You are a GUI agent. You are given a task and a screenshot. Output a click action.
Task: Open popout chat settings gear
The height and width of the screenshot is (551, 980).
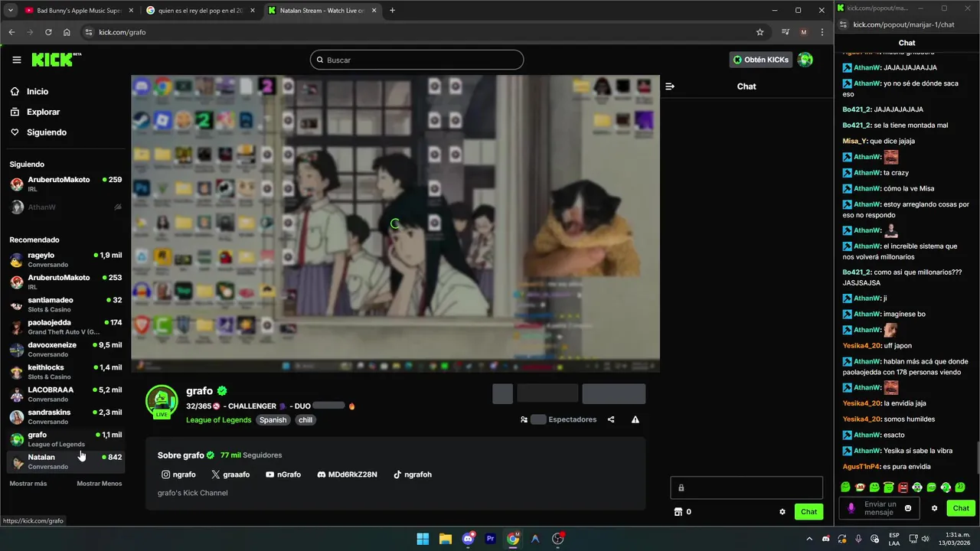click(934, 508)
